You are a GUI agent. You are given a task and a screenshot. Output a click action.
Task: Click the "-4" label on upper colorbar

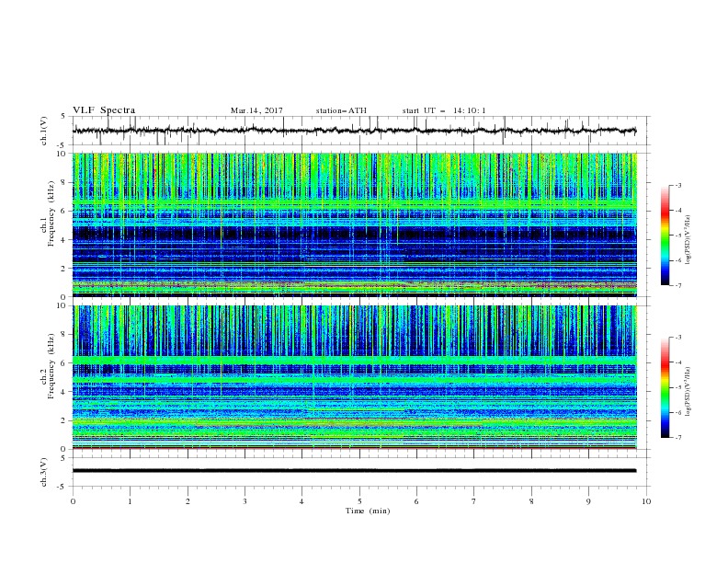click(x=678, y=211)
